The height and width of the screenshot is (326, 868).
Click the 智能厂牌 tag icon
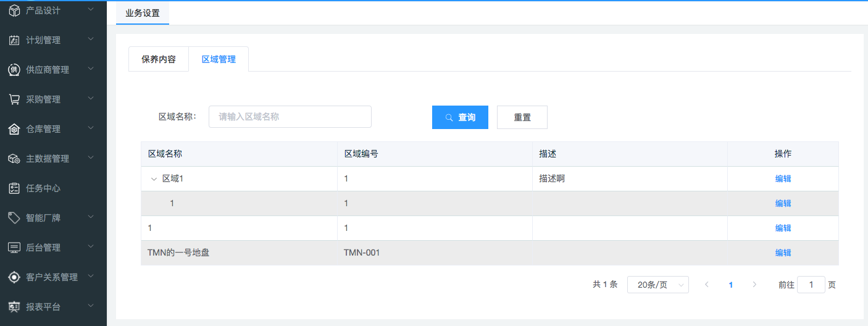[x=14, y=218]
